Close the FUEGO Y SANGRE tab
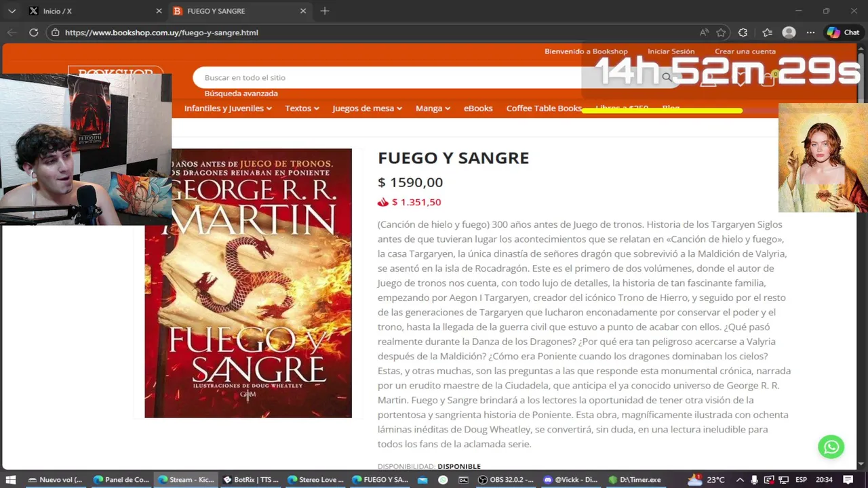Viewport: 868px width, 488px height. click(x=303, y=11)
